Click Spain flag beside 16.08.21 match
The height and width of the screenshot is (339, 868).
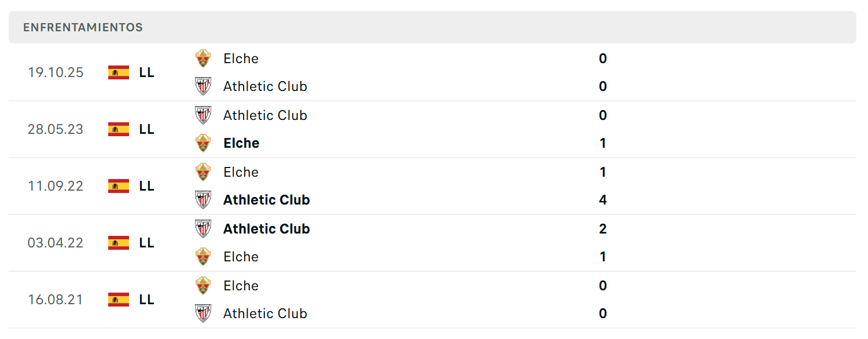click(x=119, y=300)
